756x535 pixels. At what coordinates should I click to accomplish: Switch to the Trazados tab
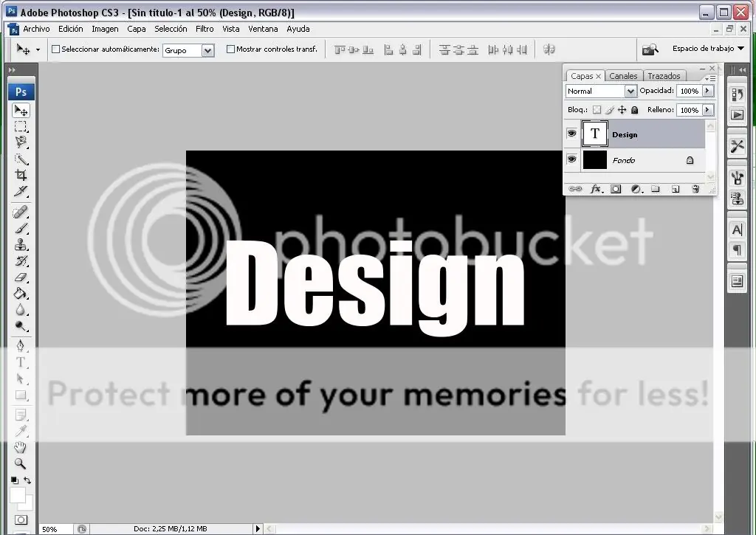pyautogui.click(x=664, y=76)
